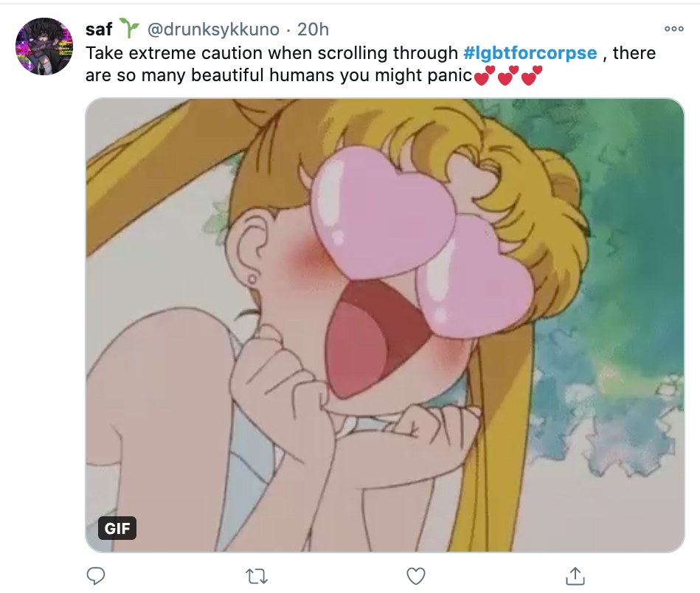Open the three-dot more options menu
Screen dimensions: 700x593
click(674, 29)
